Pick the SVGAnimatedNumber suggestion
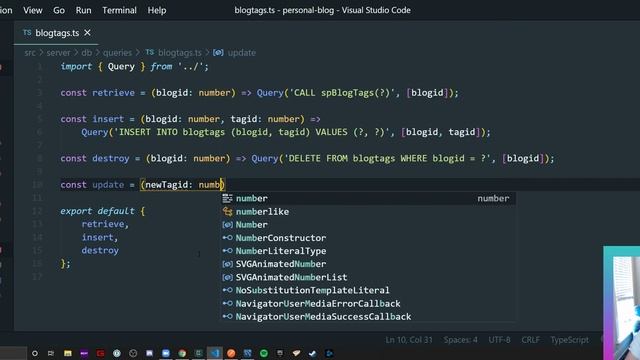 pos(368,264)
